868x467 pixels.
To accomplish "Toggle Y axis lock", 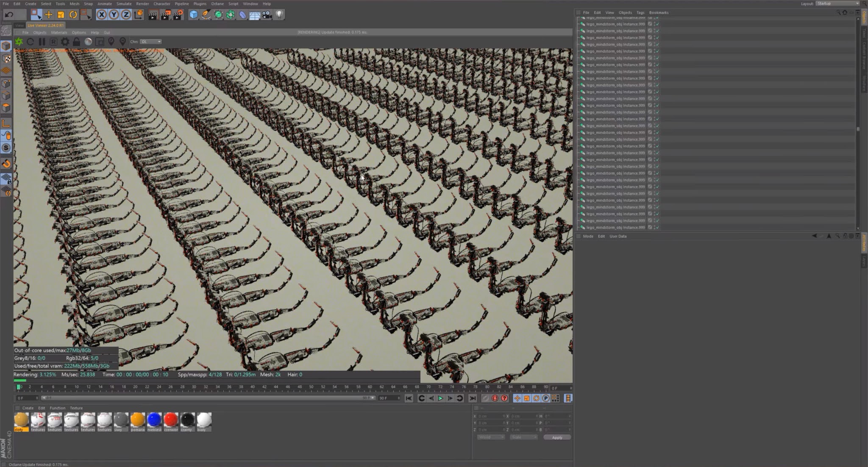I will tap(114, 15).
